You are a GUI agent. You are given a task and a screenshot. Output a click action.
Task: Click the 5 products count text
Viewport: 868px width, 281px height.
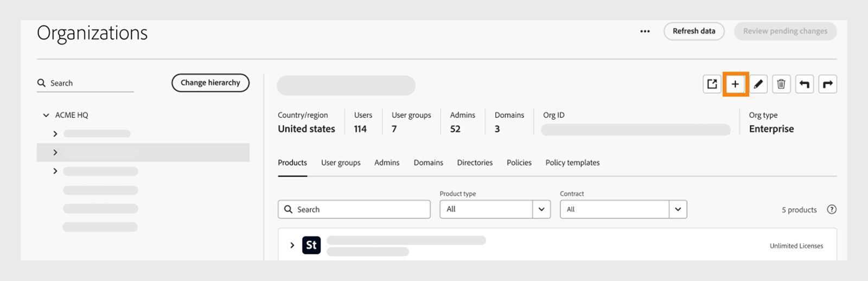click(799, 210)
